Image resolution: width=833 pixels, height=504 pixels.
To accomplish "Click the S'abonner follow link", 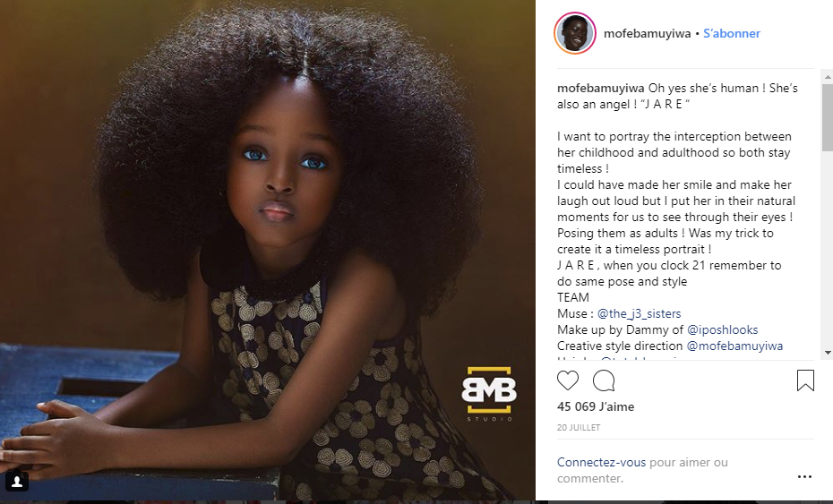I will pos(732,33).
